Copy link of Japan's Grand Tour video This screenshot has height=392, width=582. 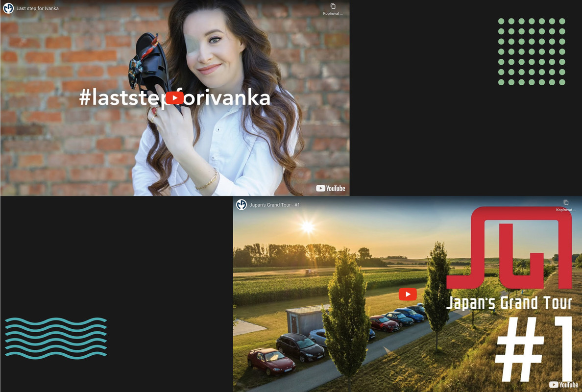[x=566, y=205]
